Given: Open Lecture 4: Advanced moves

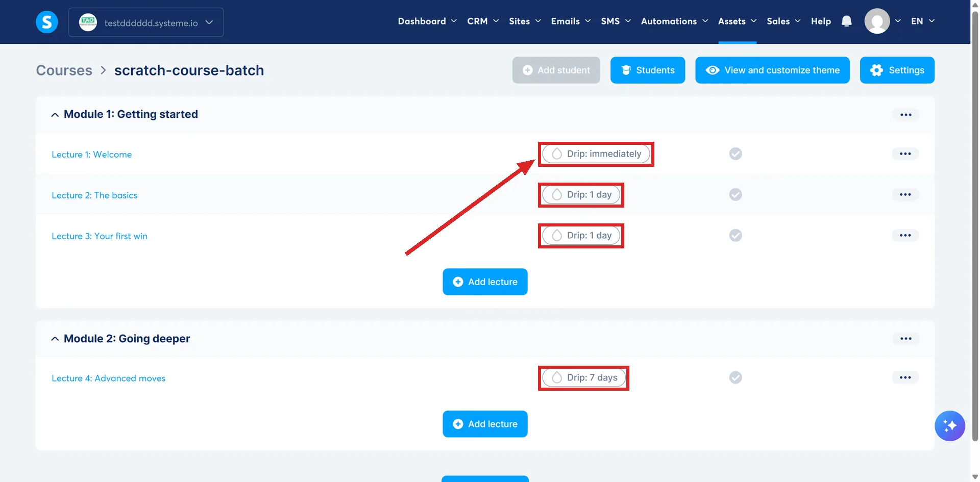Looking at the screenshot, I should pos(109,378).
